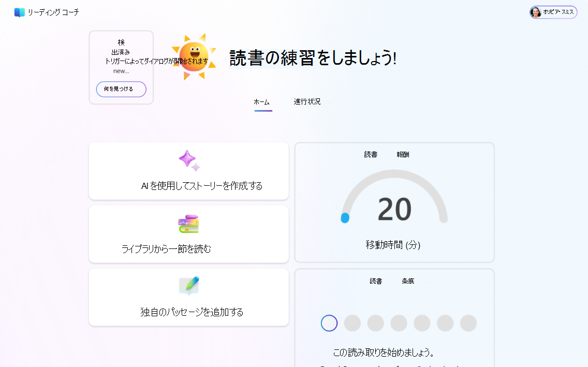Click the リーディング コーチ app title

pos(53,12)
